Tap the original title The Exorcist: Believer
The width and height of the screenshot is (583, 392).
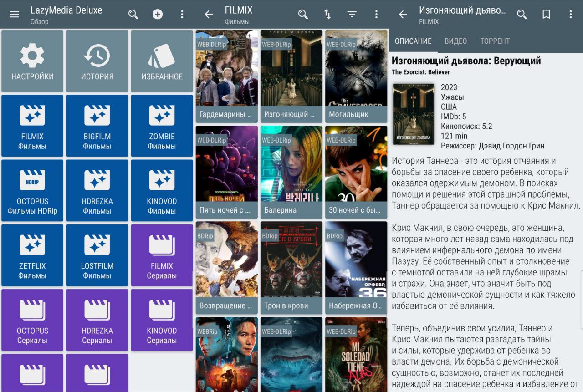point(421,72)
